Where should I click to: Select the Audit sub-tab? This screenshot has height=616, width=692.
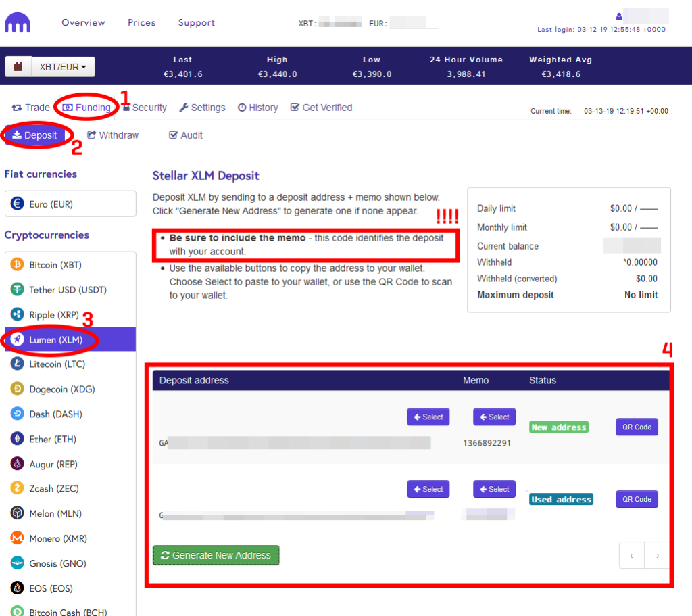coord(186,135)
